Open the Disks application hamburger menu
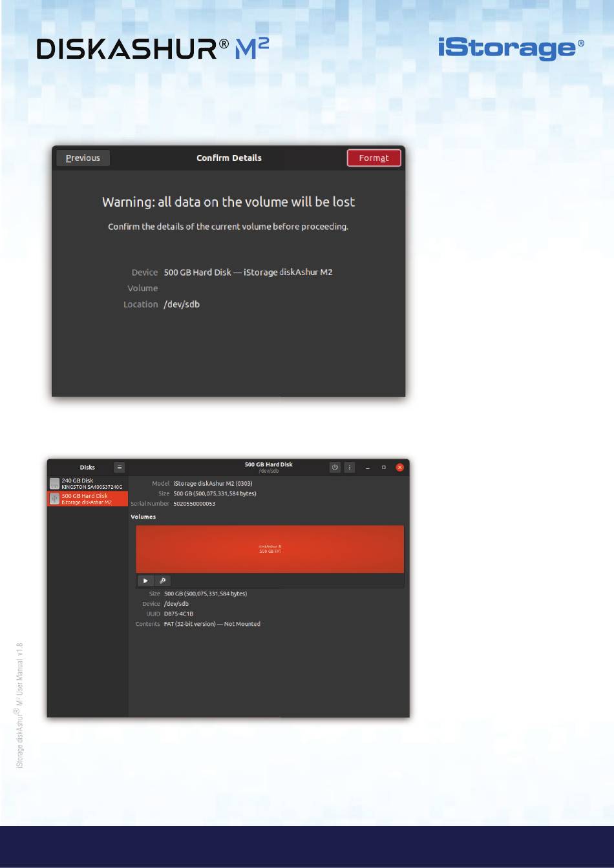The image size is (614, 868). [120, 468]
